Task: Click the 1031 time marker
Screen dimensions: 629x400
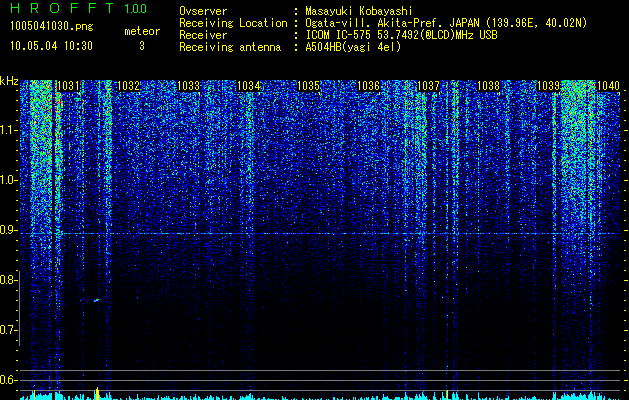Action: tap(68, 86)
